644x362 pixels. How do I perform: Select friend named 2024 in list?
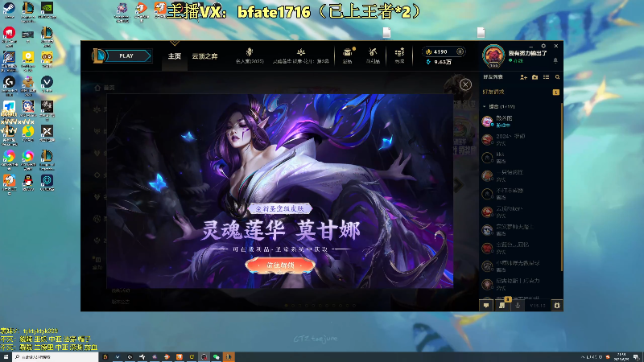(520, 139)
